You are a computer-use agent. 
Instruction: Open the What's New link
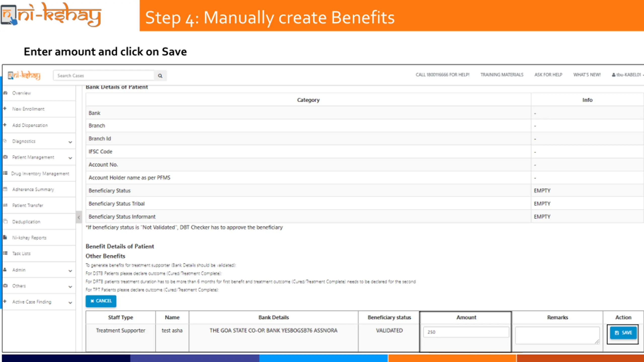[x=587, y=75]
